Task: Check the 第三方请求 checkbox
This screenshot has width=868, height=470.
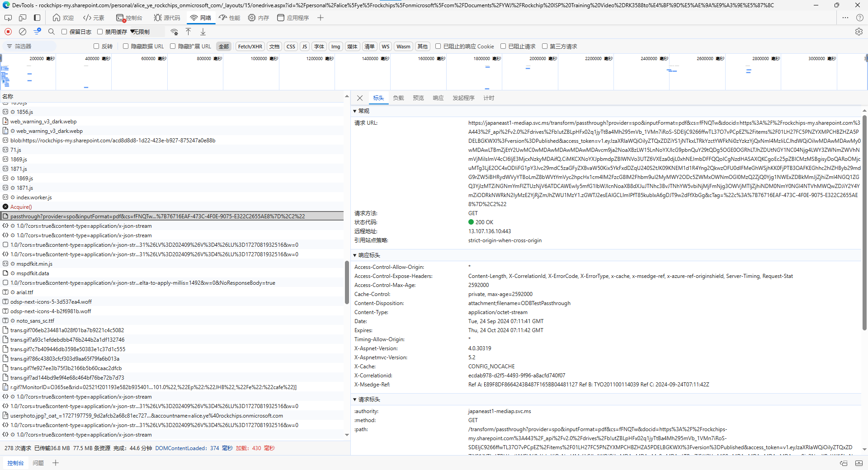Action: pyautogui.click(x=545, y=46)
